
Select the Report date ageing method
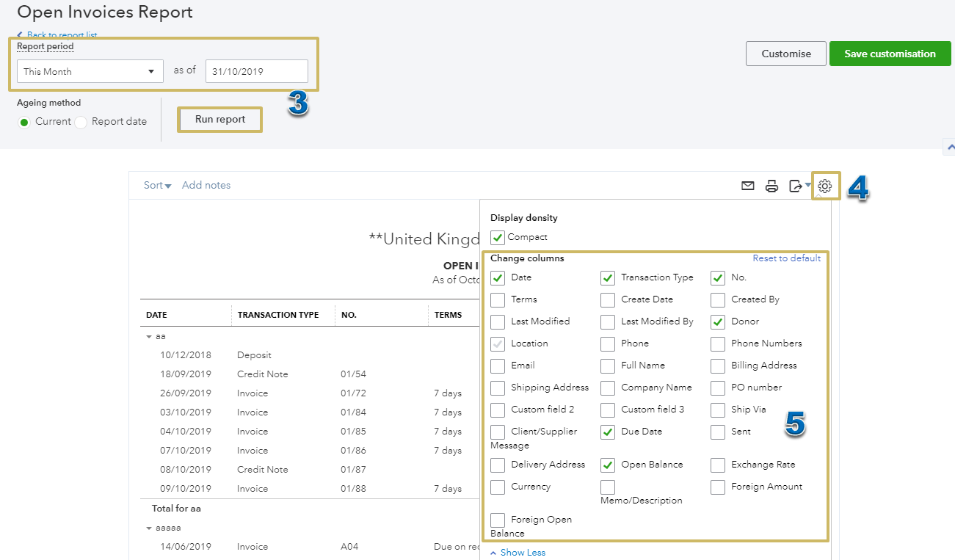(81, 122)
